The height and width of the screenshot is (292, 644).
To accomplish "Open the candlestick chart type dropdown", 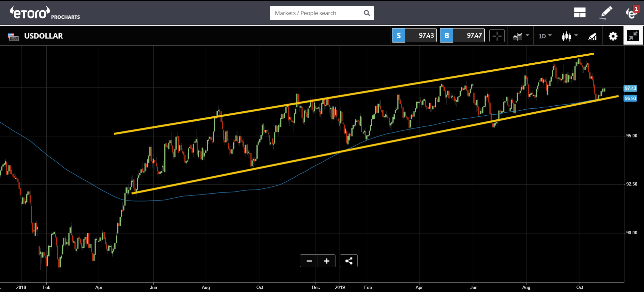I will 570,36.
